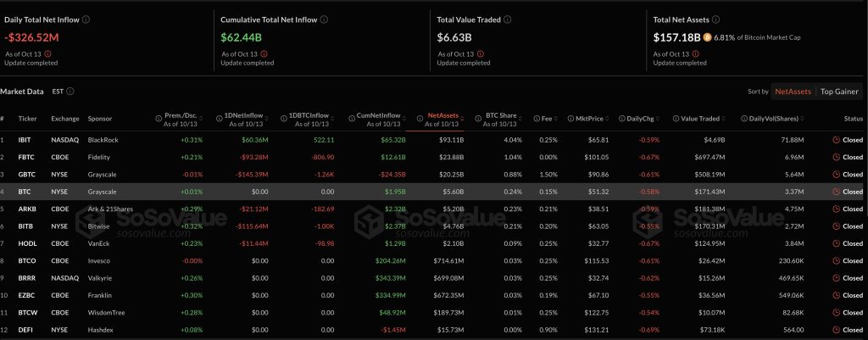Click the clock status icon in IBIT row

tap(837, 139)
